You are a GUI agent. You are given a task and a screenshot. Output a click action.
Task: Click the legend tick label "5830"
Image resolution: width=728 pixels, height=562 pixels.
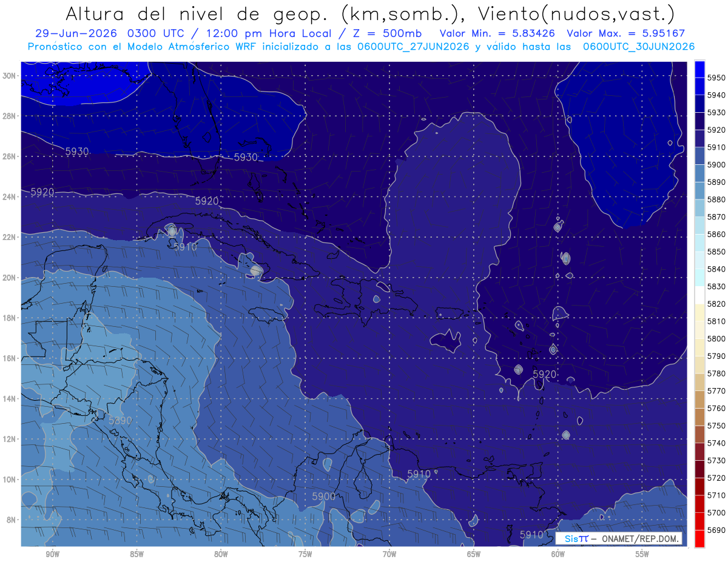[716, 286]
